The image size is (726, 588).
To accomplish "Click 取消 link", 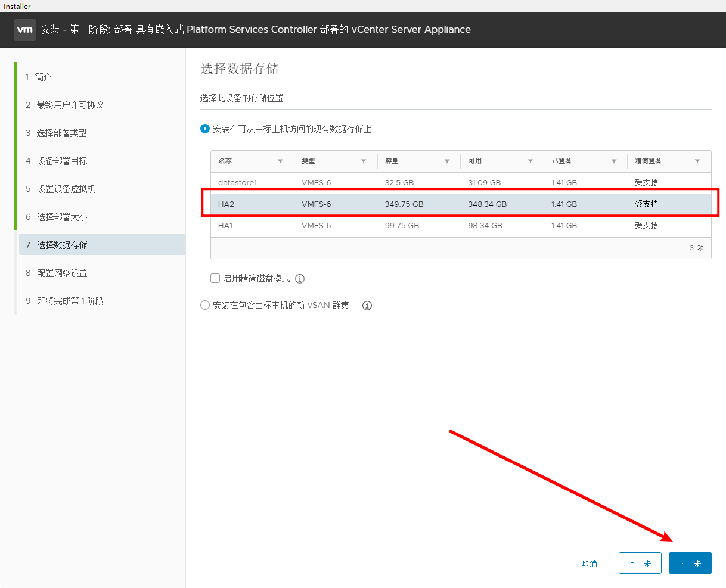I will point(590,564).
